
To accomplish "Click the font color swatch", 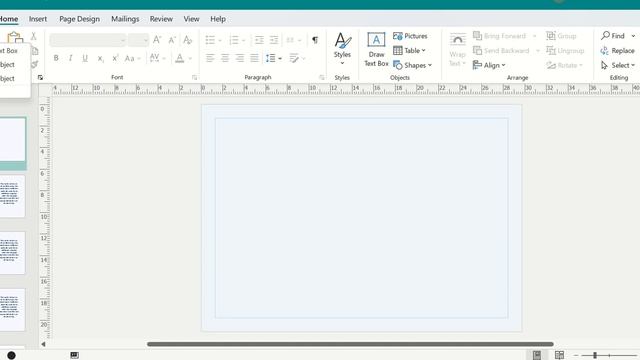I will 180,58.
